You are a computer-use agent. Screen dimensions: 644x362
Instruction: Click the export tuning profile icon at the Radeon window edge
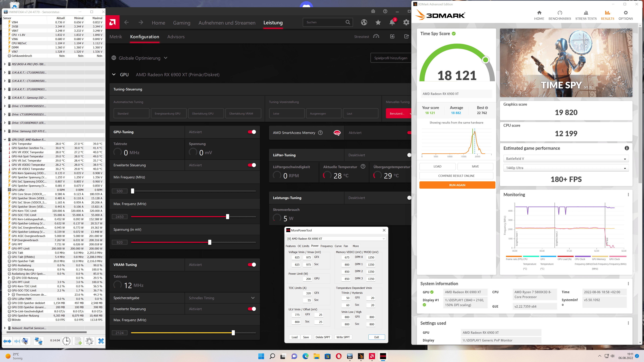click(407, 37)
